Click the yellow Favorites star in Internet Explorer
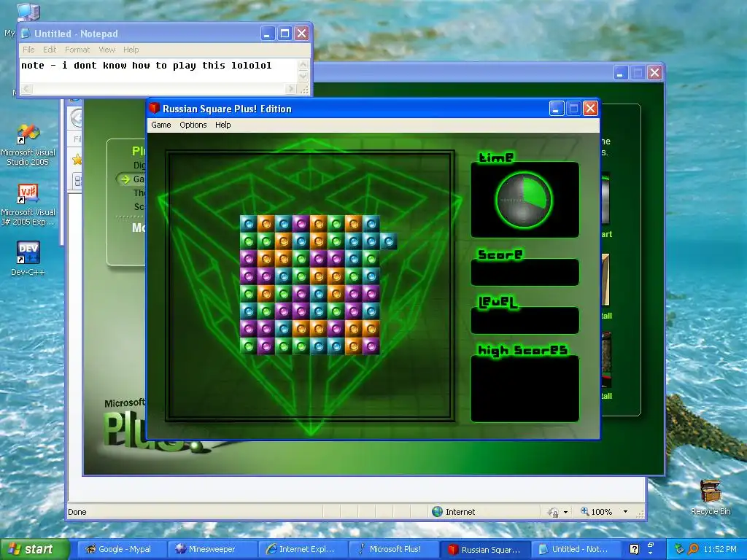 [77, 160]
